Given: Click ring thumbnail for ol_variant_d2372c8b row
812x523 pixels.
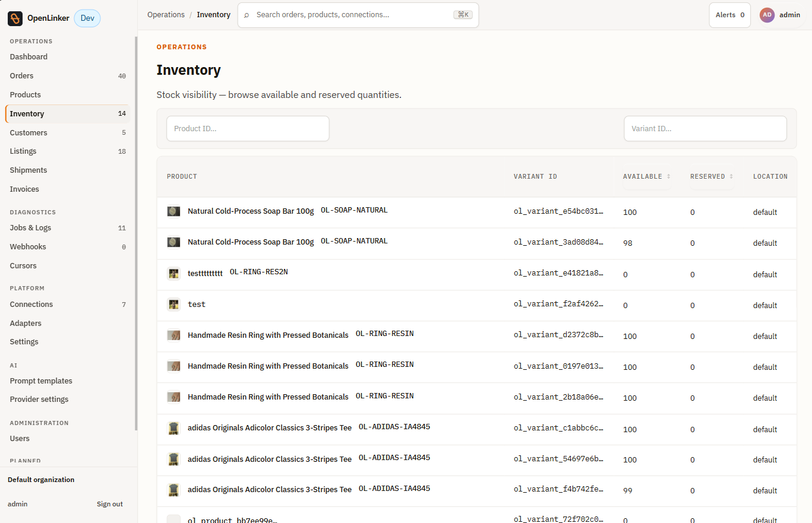Looking at the screenshot, I should click(173, 335).
